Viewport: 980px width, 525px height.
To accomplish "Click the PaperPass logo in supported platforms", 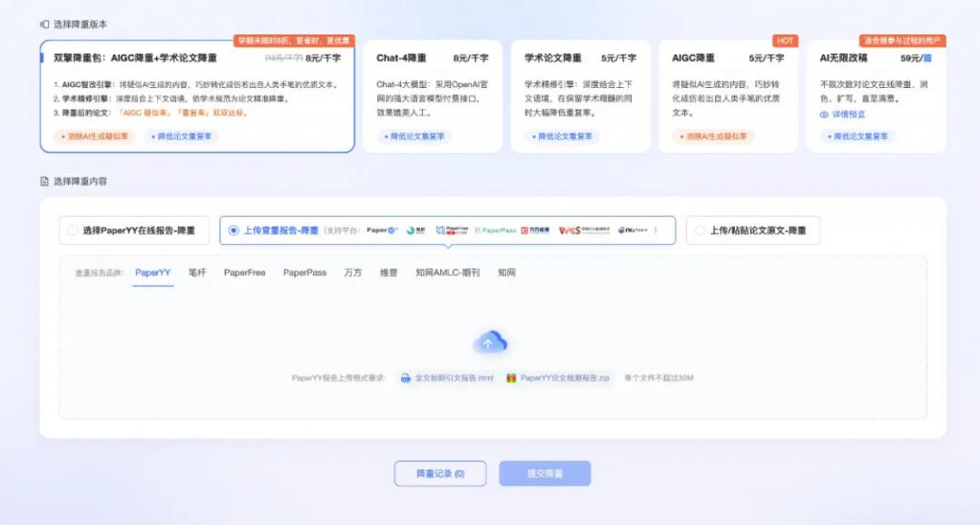I will point(496,230).
